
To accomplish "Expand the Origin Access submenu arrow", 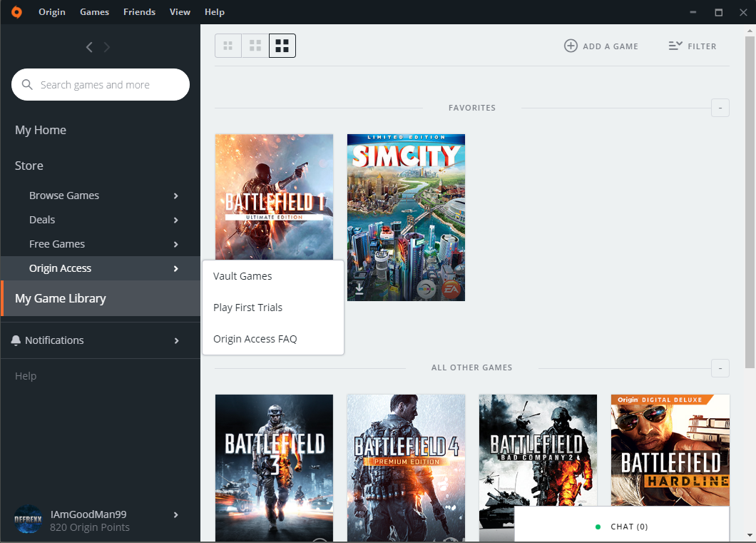I will pos(176,268).
